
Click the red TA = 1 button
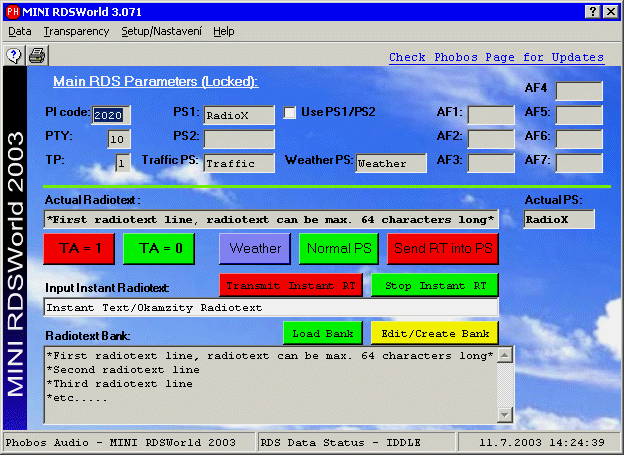pos(79,249)
